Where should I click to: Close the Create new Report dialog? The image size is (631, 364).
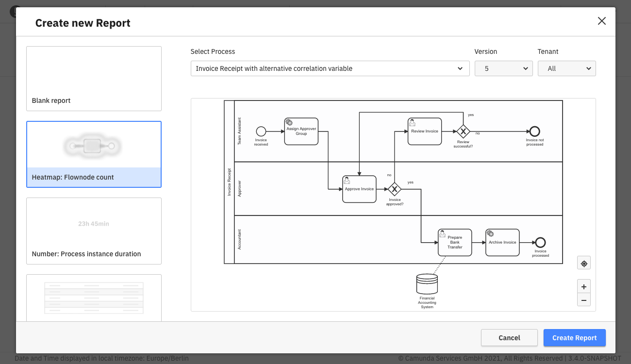[x=601, y=21]
